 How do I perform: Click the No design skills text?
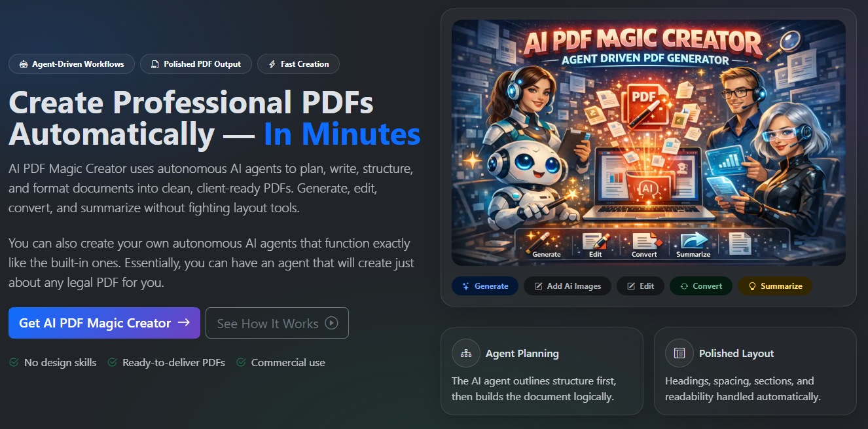60,362
